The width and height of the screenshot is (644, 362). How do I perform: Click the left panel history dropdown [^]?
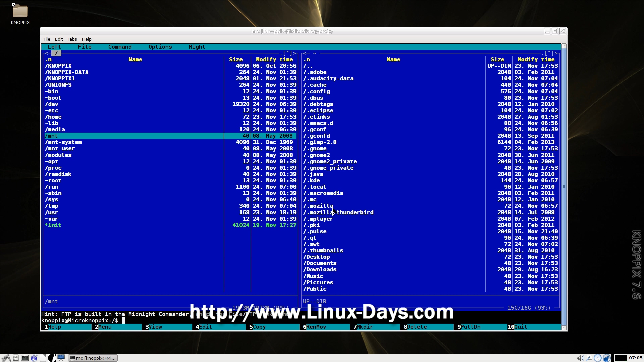pos(288,53)
